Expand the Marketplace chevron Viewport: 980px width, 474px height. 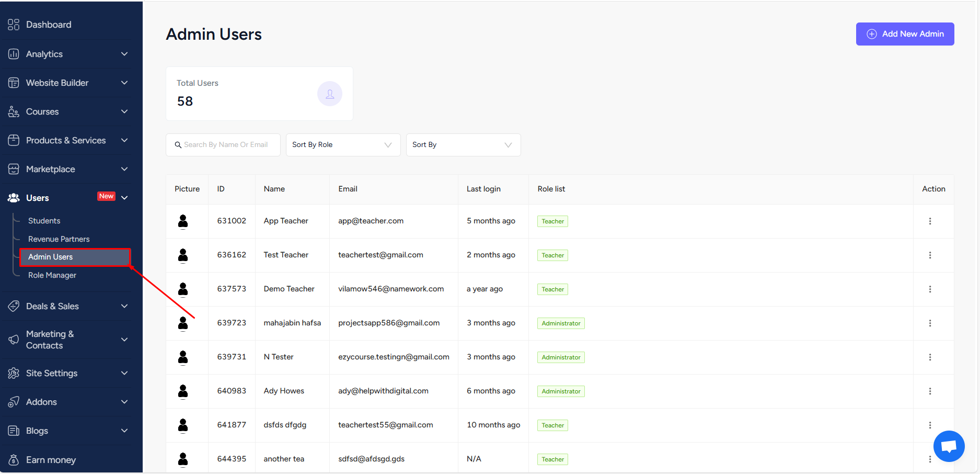124,169
